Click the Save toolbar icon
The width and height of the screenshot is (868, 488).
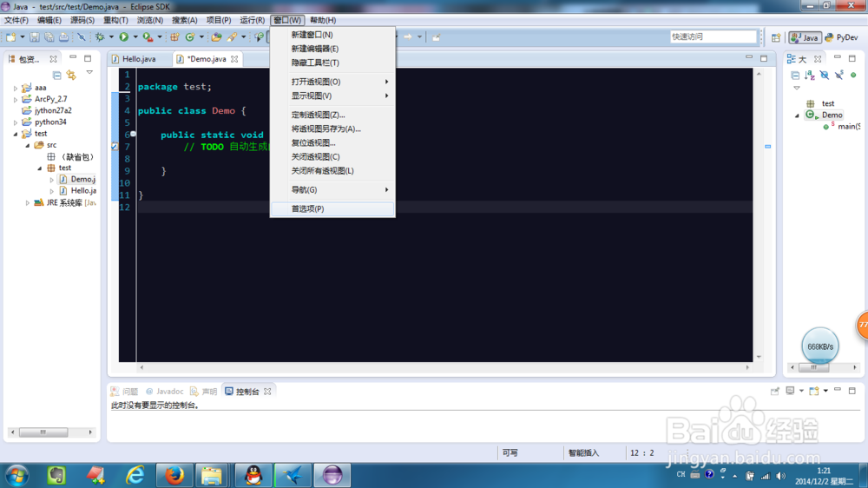click(x=35, y=37)
